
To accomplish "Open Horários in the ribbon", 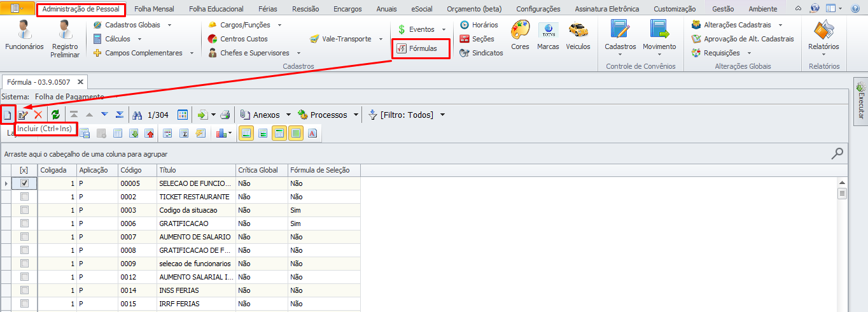I will (479, 25).
